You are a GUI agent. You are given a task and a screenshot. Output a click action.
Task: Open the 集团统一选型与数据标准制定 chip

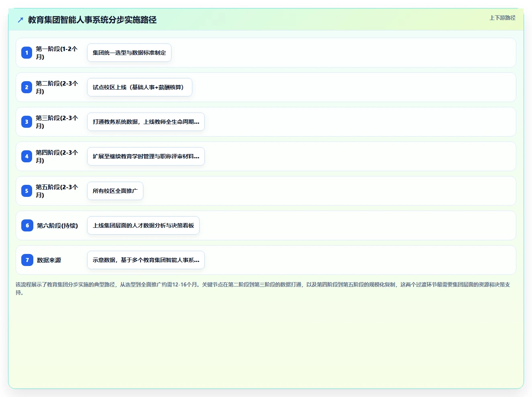coord(129,53)
